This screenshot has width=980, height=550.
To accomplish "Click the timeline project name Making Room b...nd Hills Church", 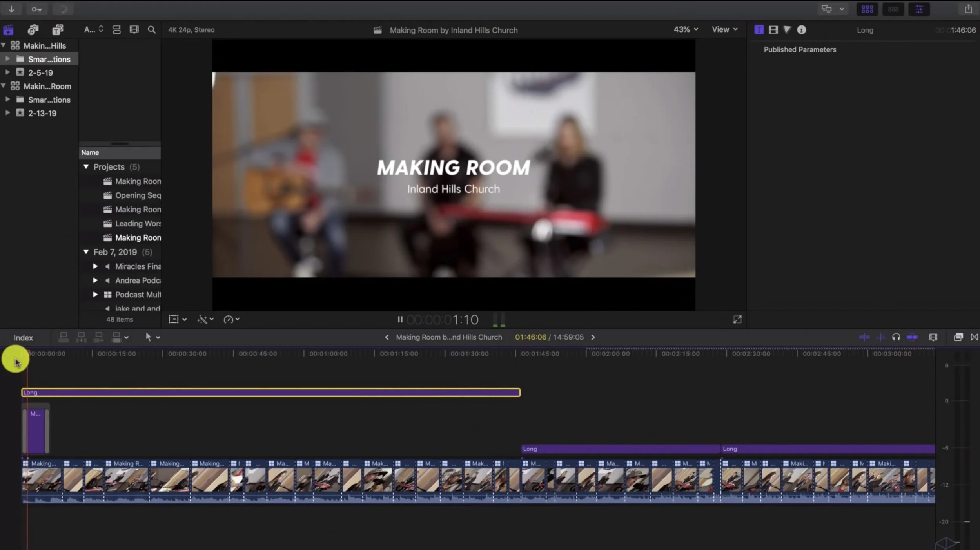I will (x=449, y=337).
